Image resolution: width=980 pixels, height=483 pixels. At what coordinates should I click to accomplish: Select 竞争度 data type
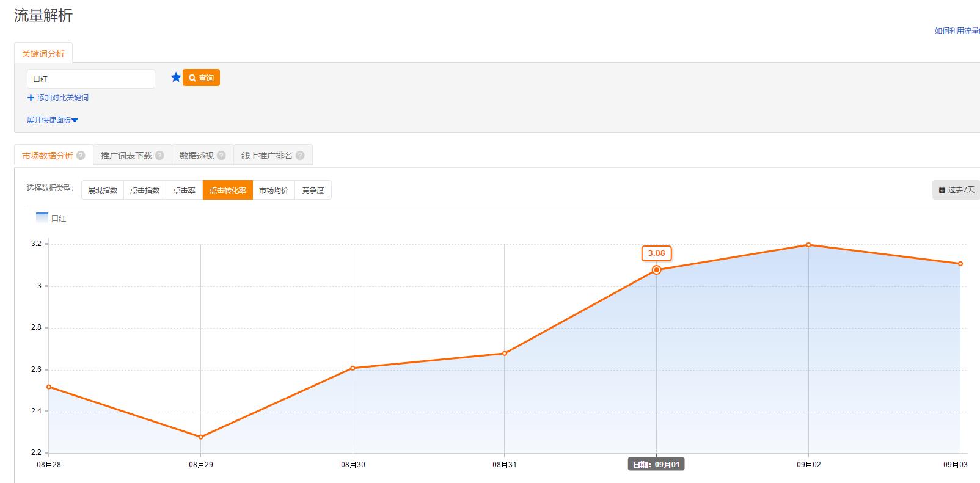coord(313,190)
